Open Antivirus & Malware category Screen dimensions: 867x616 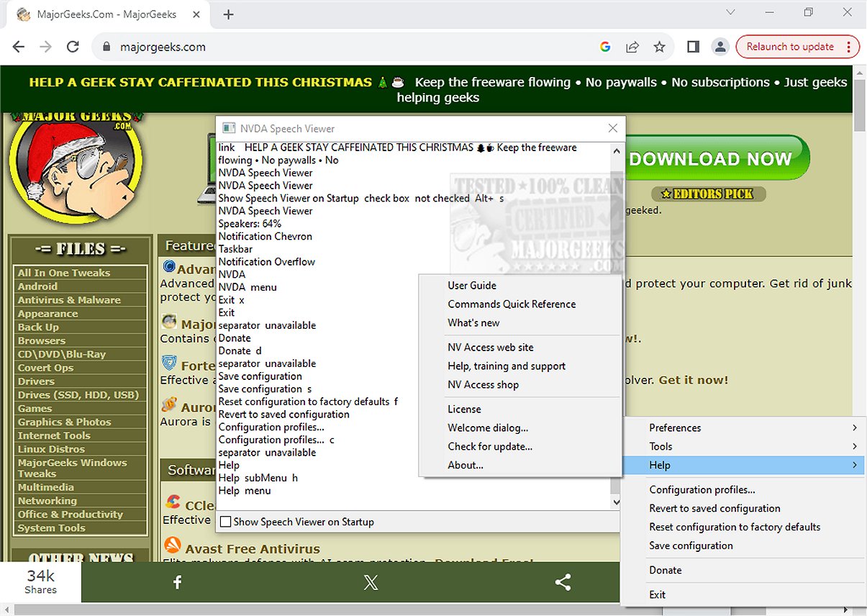coord(69,300)
